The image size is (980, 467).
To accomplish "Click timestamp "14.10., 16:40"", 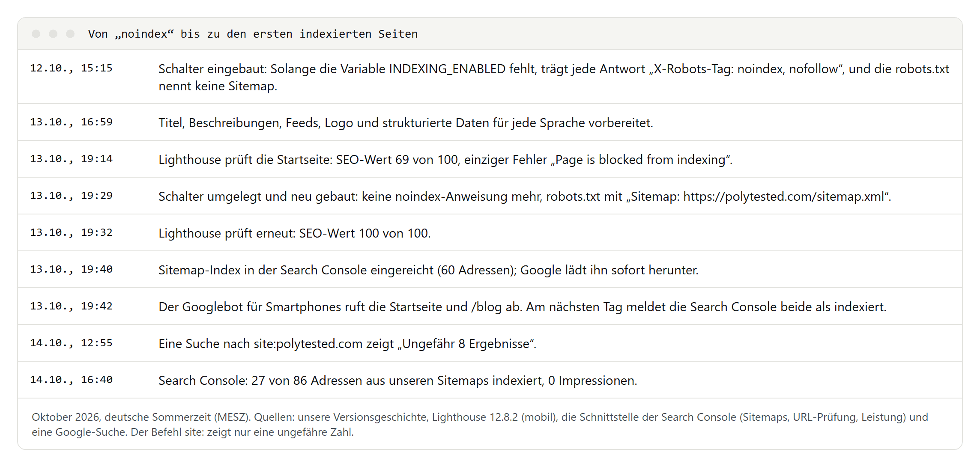I will (x=71, y=380).
